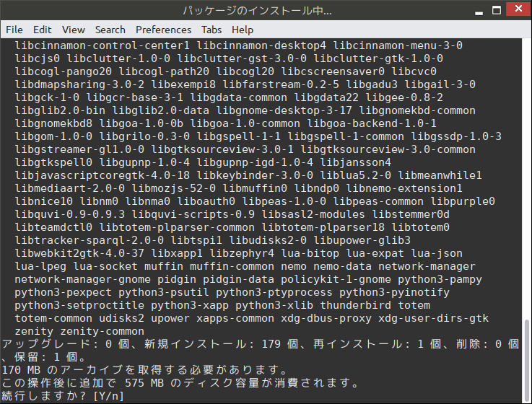Click the package name libgnome-desktop-3-17

[284, 110]
